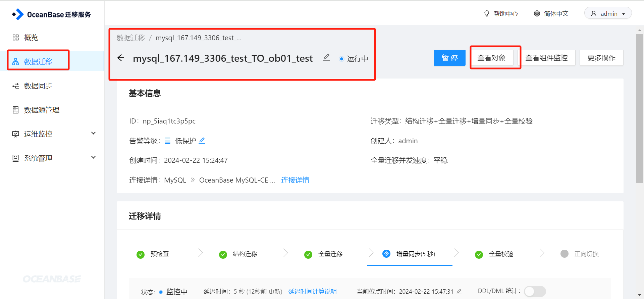Select 数据迁移 in the sidebar
Viewport: 644px width, 299px height.
click(52, 61)
